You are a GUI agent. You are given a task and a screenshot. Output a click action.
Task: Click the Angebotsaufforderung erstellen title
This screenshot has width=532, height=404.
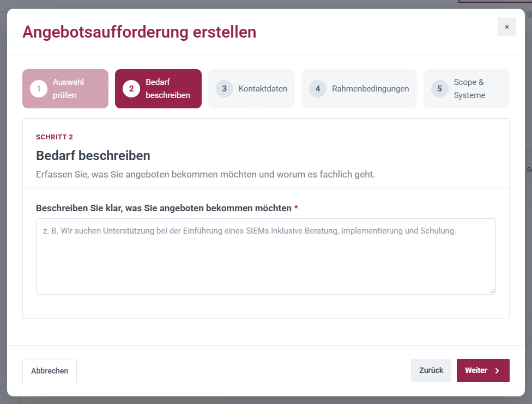coord(139,32)
